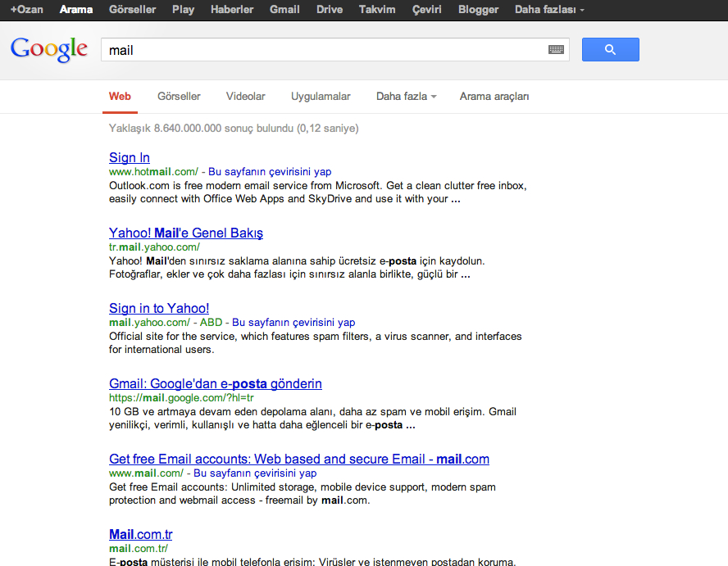Open the 'Get free Email accounts' mail.com result
This screenshot has height=566, width=728.
(299, 459)
